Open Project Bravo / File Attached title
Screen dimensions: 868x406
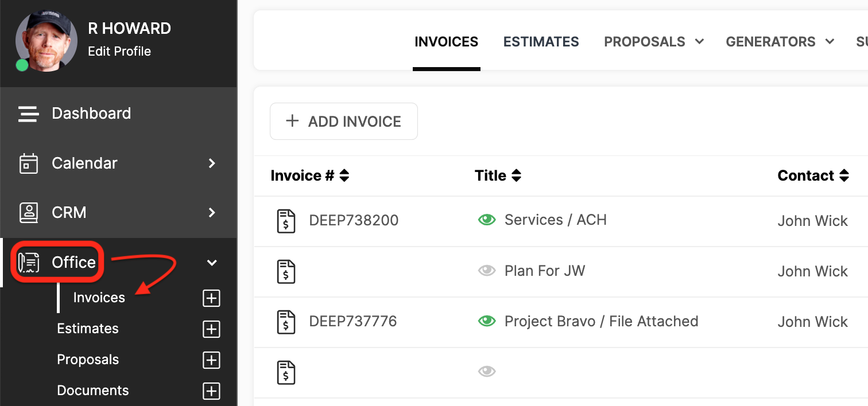pos(602,321)
